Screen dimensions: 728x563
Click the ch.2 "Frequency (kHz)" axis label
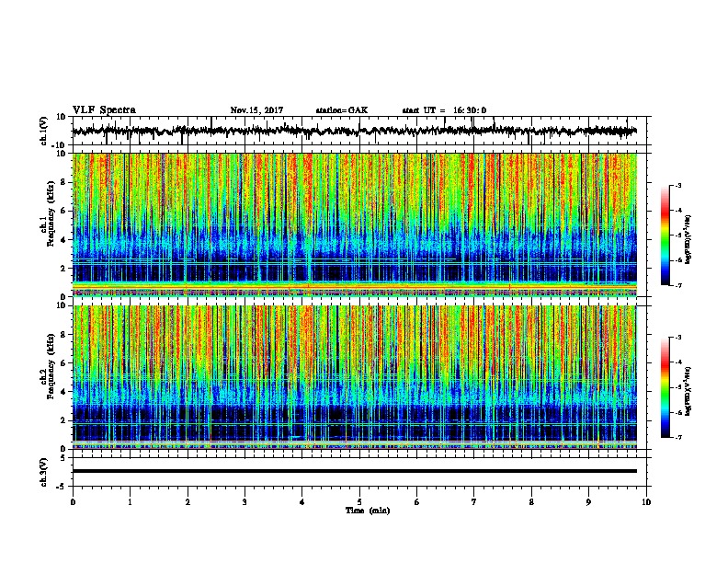click(x=51, y=366)
